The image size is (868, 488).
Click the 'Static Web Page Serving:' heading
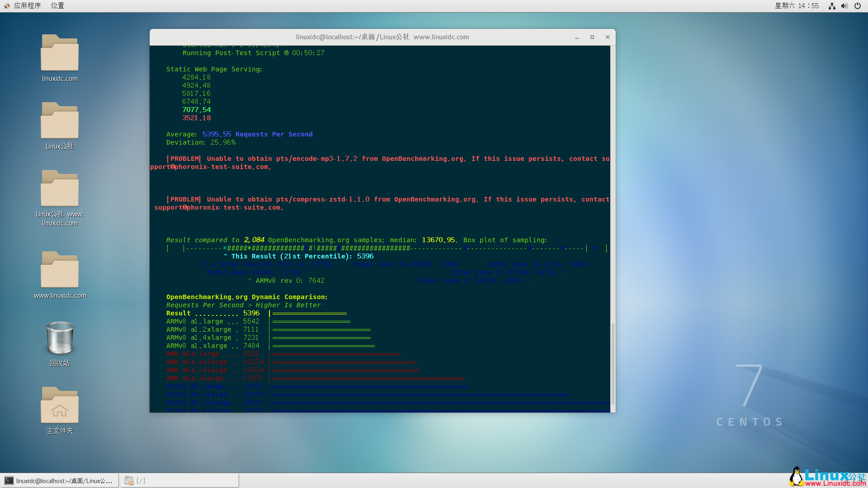(214, 69)
